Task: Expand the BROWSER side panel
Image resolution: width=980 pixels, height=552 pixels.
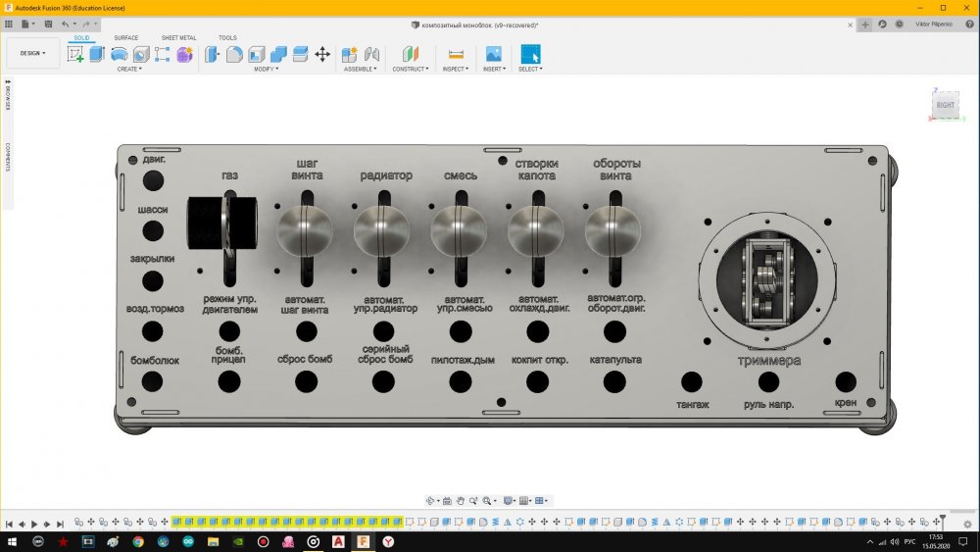Action: [x=8, y=95]
